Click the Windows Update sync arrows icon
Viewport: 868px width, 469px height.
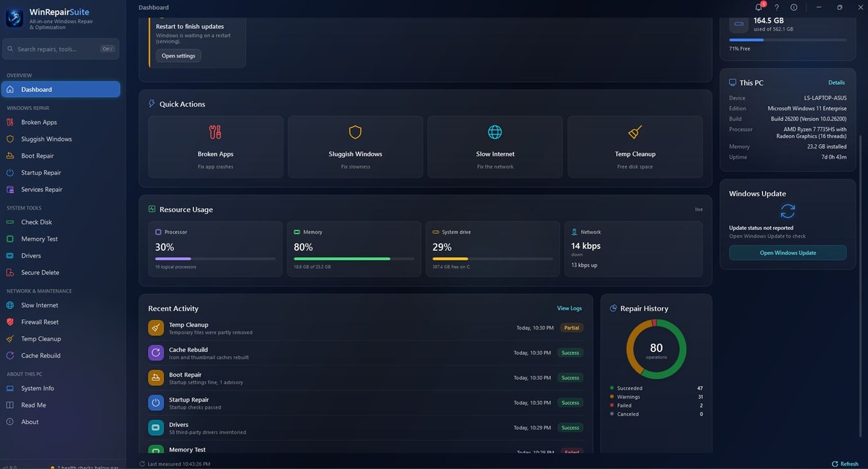coord(788,211)
